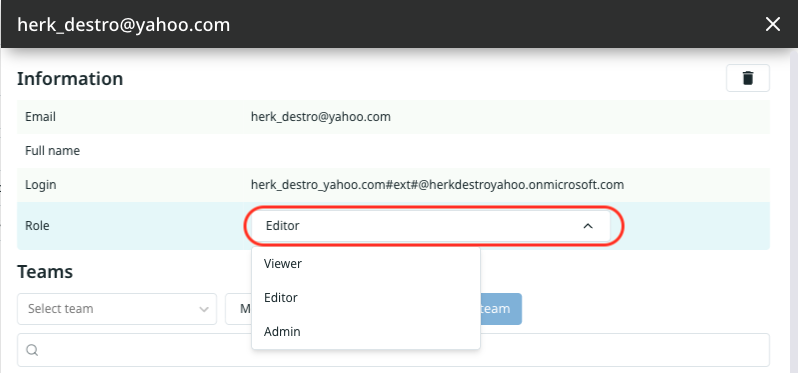
Task: Click the Full name row label
Action: click(x=52, y=151)
